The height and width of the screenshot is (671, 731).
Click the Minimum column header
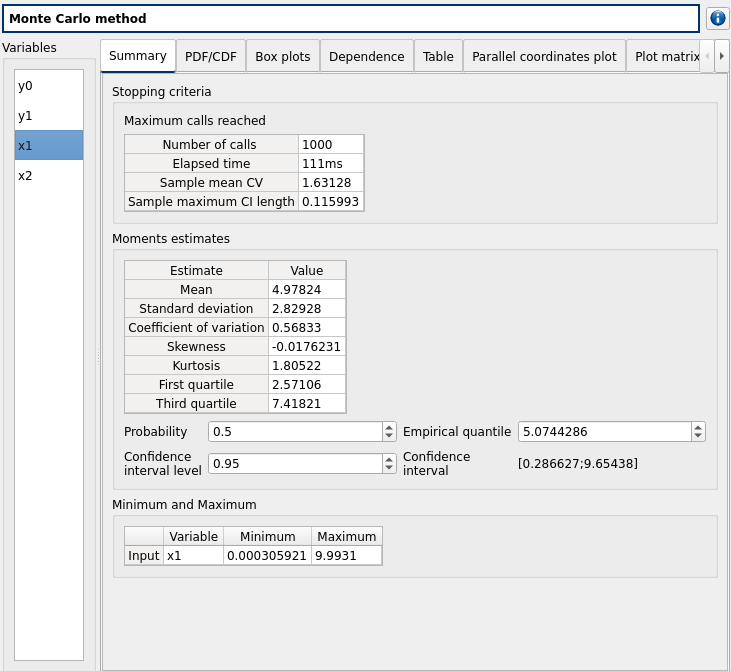(x=268, y=537)
